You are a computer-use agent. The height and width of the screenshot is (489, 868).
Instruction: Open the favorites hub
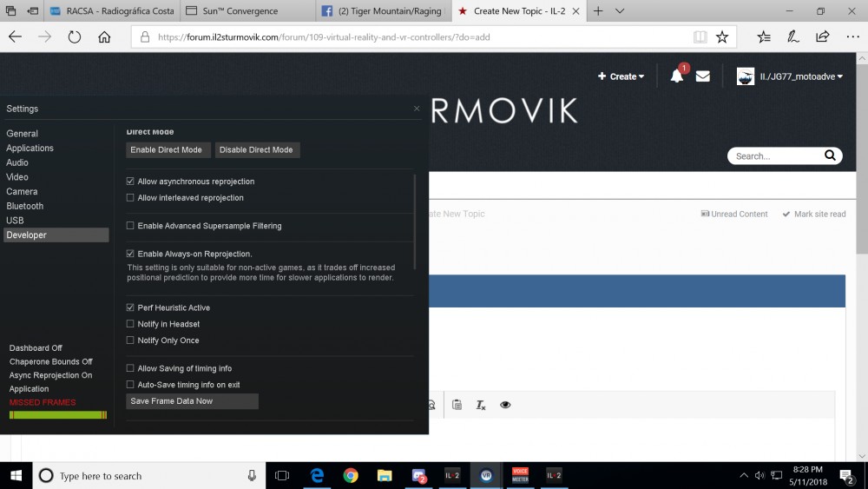(764, 37)
